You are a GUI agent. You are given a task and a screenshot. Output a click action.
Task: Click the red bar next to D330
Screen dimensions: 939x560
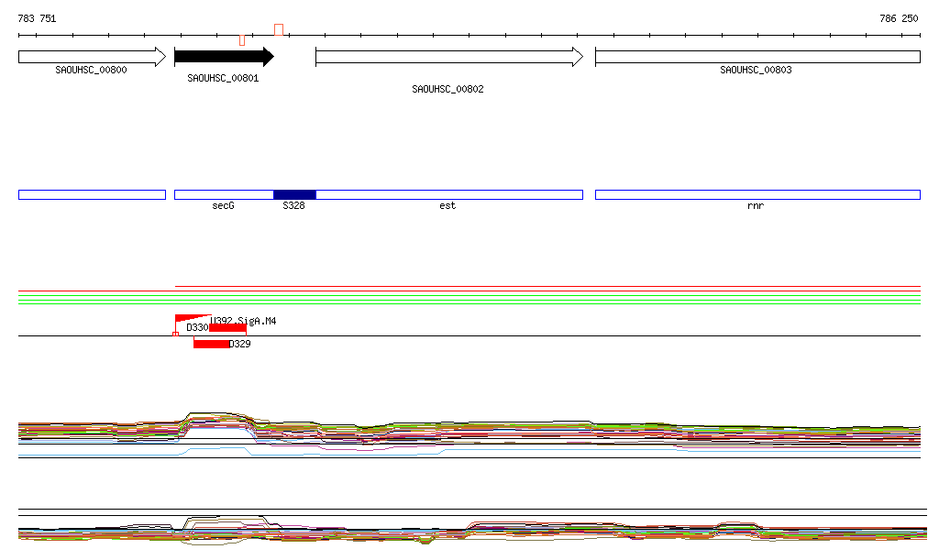(227, 328)
